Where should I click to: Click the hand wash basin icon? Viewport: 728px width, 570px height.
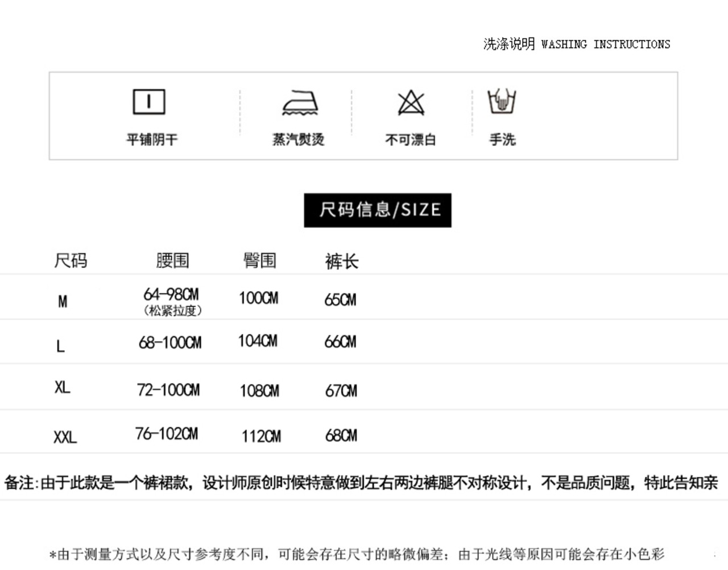click(x=502, y=101)
